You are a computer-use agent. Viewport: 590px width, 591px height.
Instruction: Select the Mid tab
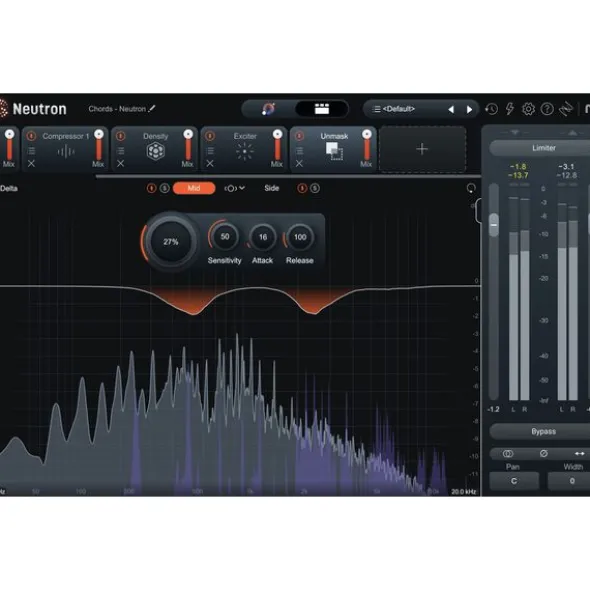click(194, 188)
